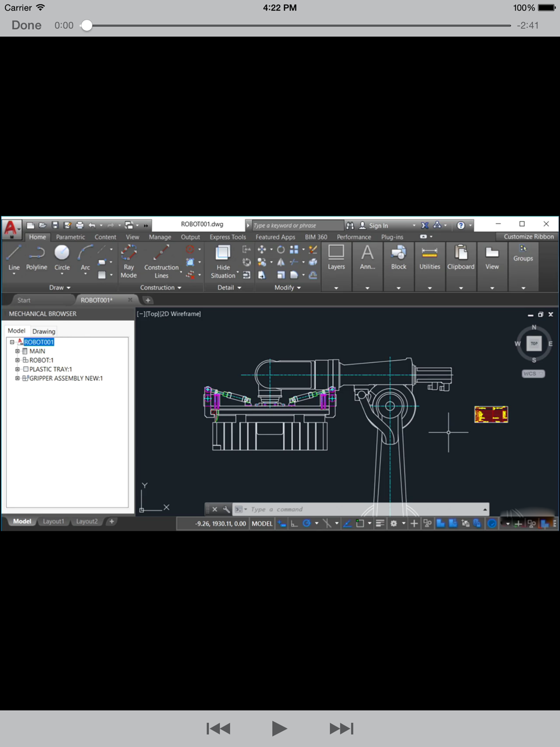Toggle ortho mode in status bar

294,524
